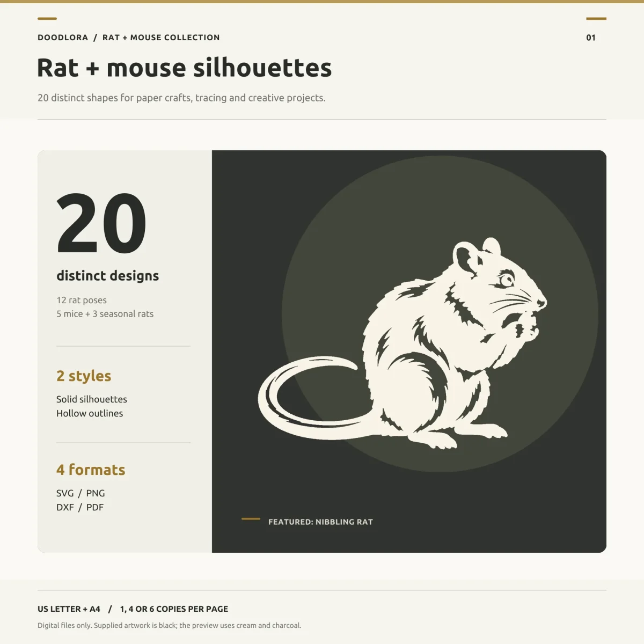Click the "FEATURED: NIBBLING RAT" caption

tap(320, 522)
